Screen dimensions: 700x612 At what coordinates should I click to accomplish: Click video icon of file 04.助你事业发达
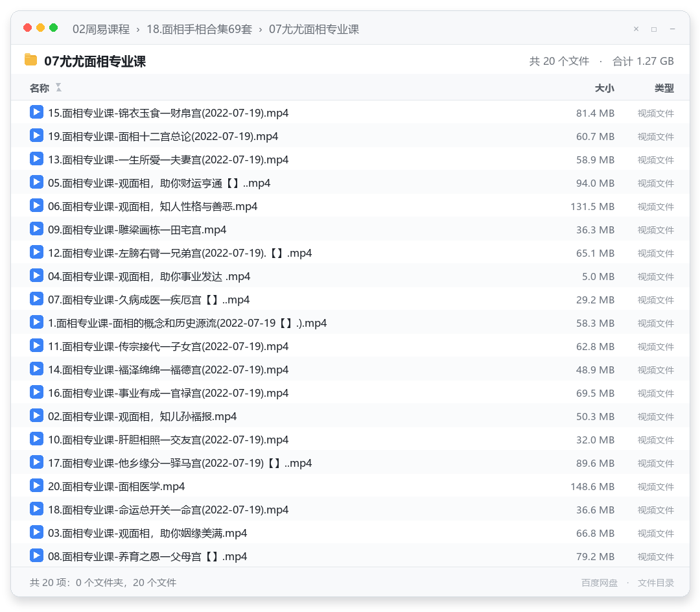[36, 276]
